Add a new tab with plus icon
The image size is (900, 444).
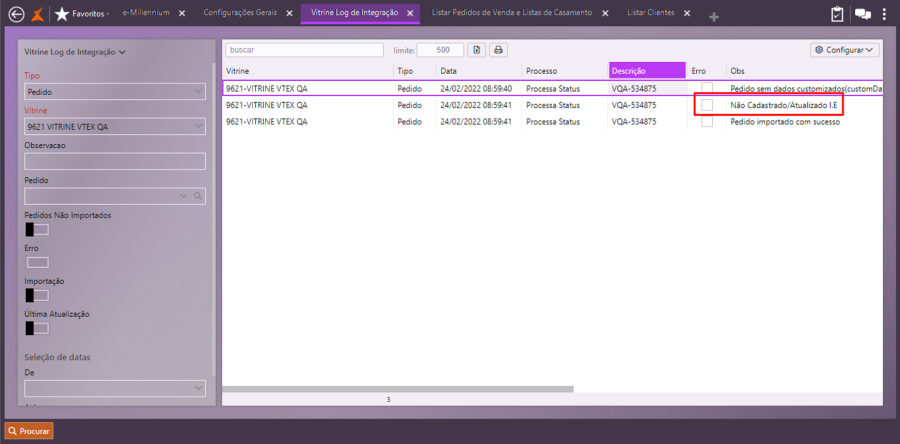click(713, 17)
